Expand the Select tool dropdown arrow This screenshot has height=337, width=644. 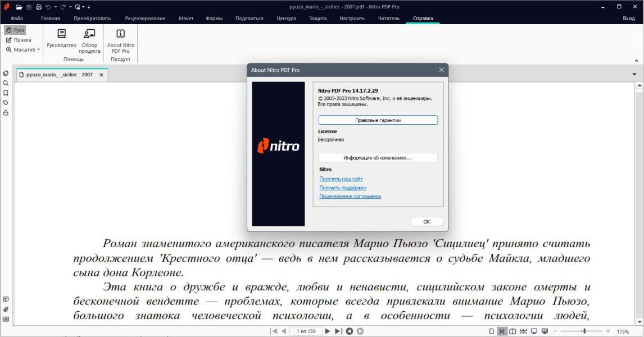(x=83, y=7)
